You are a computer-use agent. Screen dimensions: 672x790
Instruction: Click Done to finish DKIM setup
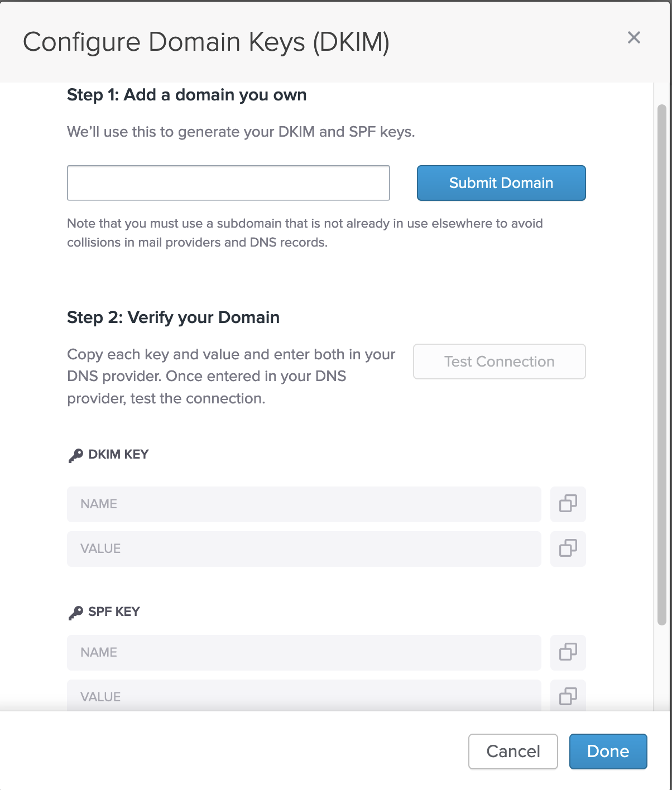[608, 752]
